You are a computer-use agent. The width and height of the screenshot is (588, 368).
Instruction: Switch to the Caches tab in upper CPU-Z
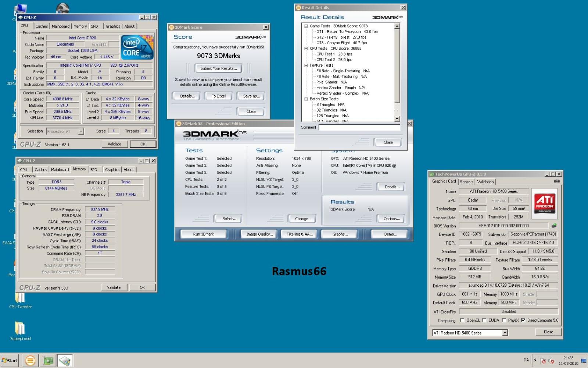pos(42,26)
